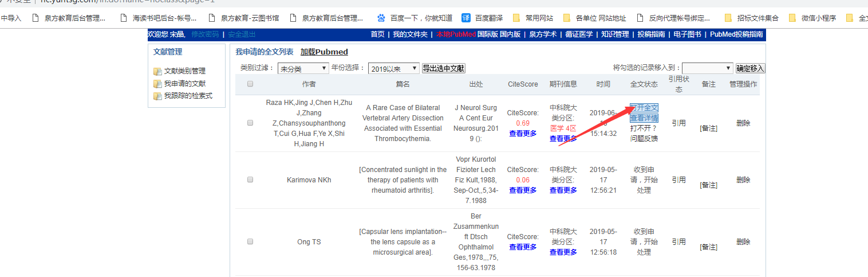The height and width of the screenshot is (277, 868).
Task: Open the 将勾选的记录移入到 dropdown
Action: tap(707, 68)
